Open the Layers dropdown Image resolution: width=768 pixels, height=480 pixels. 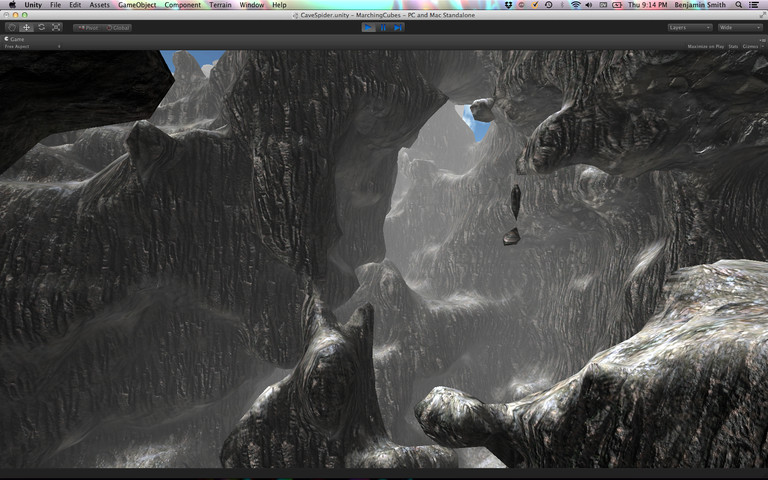coord(689,27)
